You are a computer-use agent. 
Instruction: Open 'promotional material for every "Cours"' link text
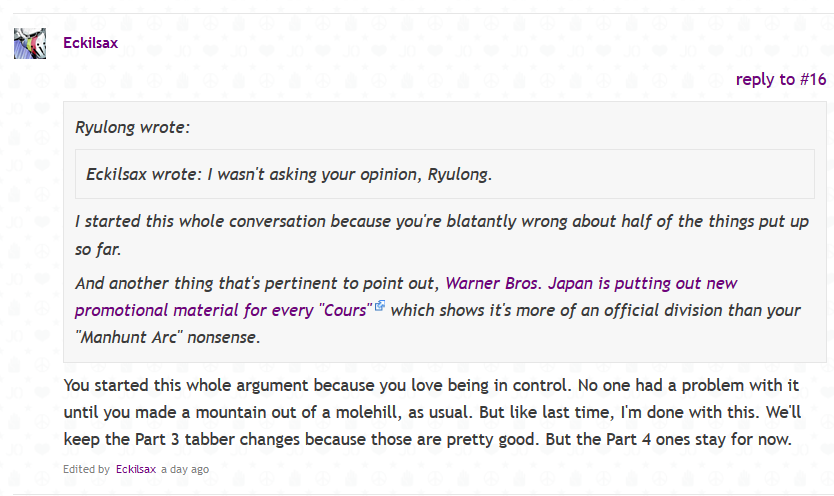tap(223, 310)
